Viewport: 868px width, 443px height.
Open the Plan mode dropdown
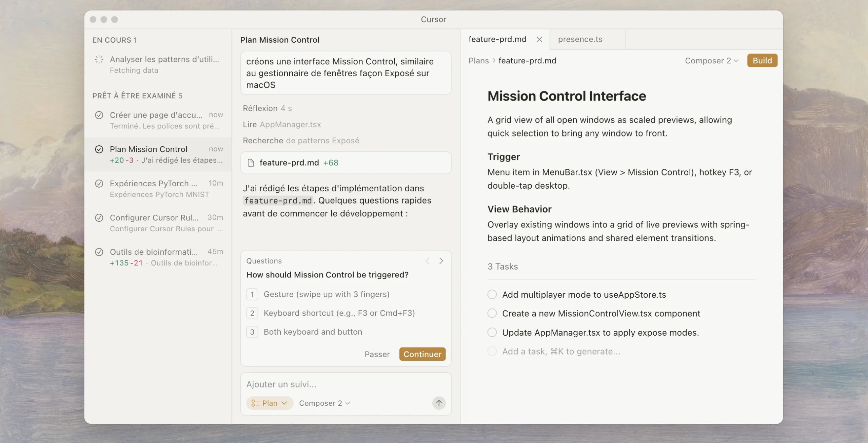(x=270, y=403)
